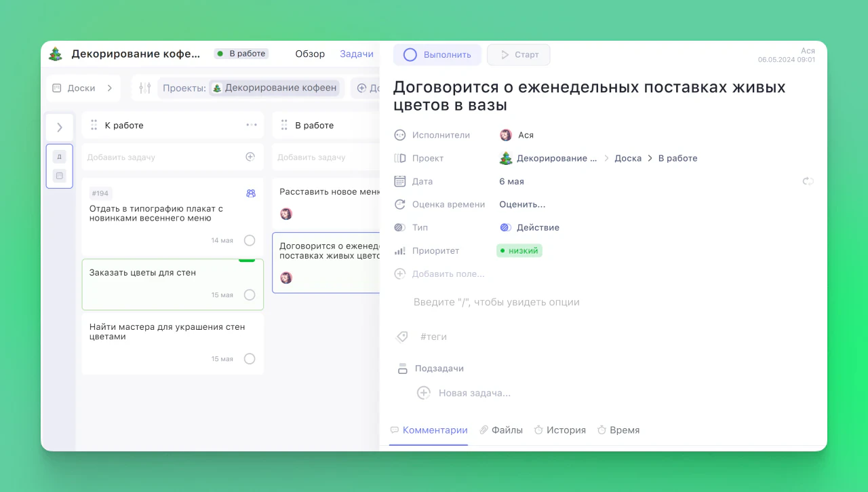Click the plus filter button next to project filter
Screen dimensions: 868x492
[361, 88]
